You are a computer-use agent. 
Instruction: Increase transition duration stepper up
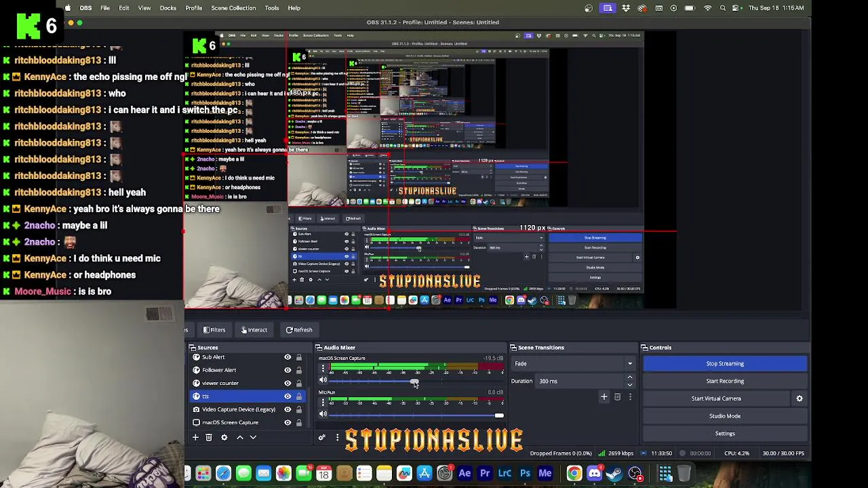point(630,378)
